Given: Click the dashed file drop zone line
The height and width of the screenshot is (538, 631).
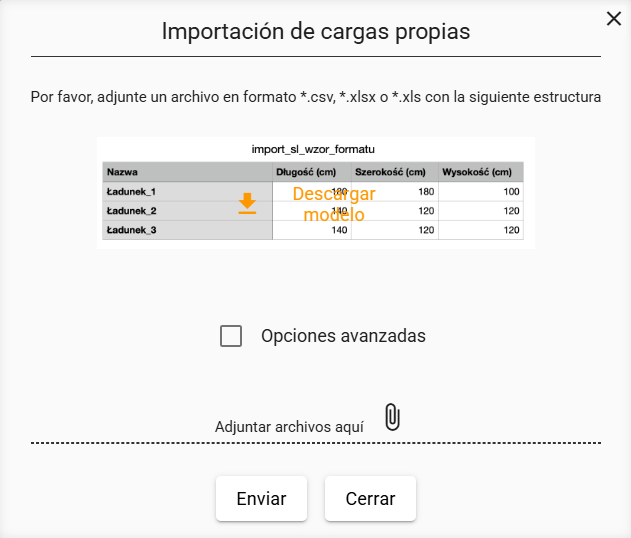Looking at the screenshot, I should (x=316, y=443).
